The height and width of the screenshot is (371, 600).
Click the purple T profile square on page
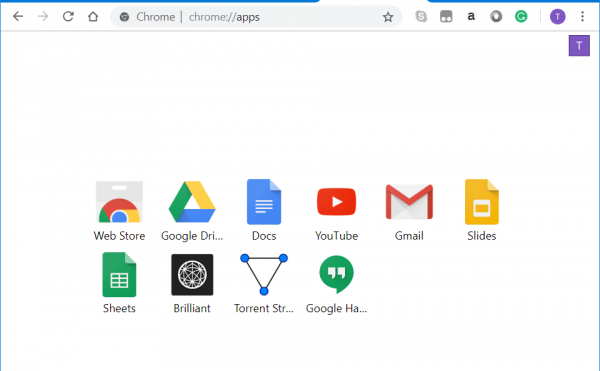(579, 46)
